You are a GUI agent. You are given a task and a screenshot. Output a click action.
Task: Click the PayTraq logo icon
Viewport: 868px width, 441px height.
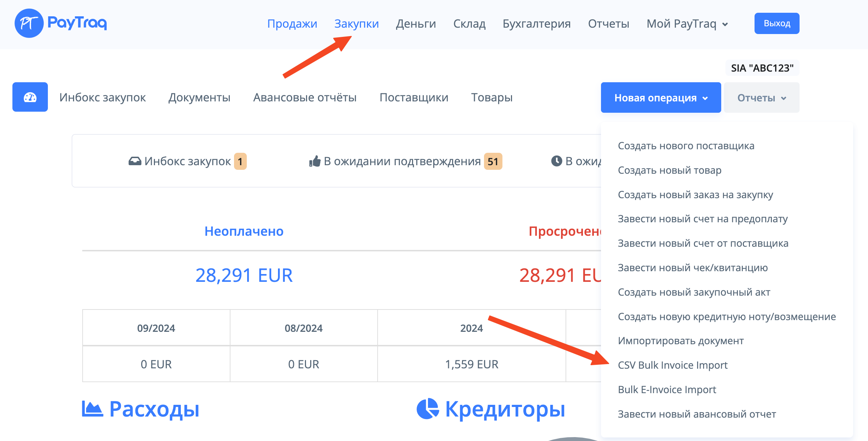tap(29, 23)
